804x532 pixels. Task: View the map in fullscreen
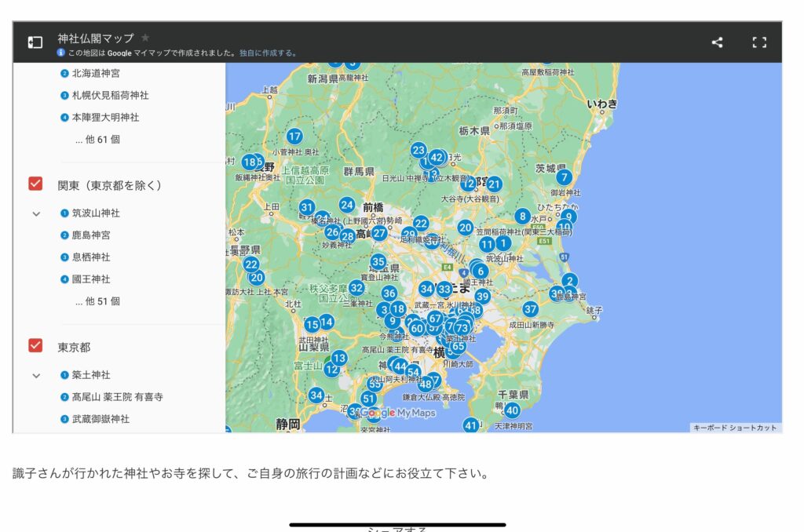point(759,42)
